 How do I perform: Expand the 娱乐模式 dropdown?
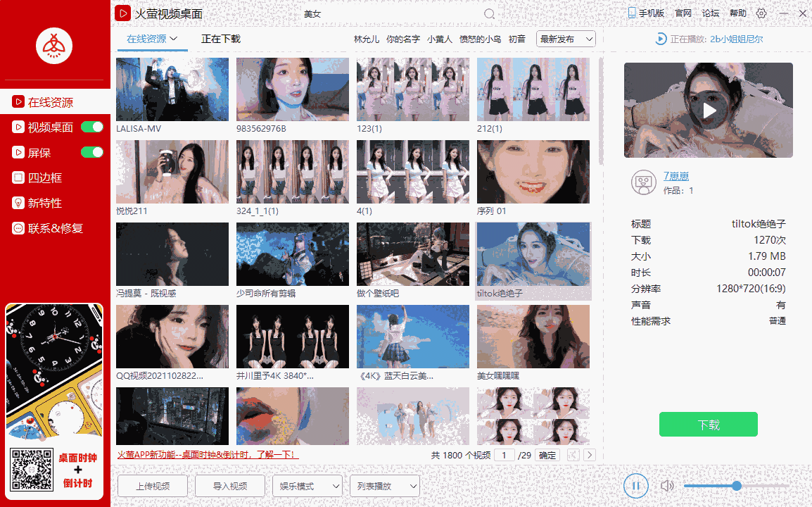[x=307, y=486]
